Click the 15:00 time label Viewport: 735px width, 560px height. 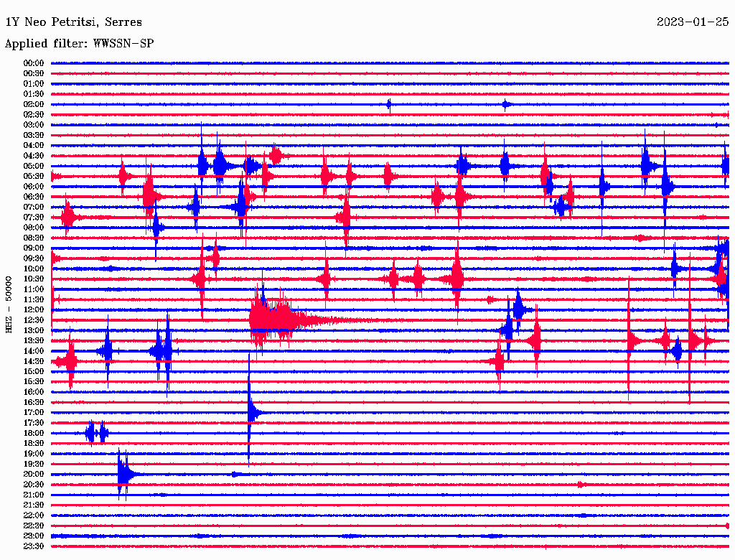(x=33, y=371)
